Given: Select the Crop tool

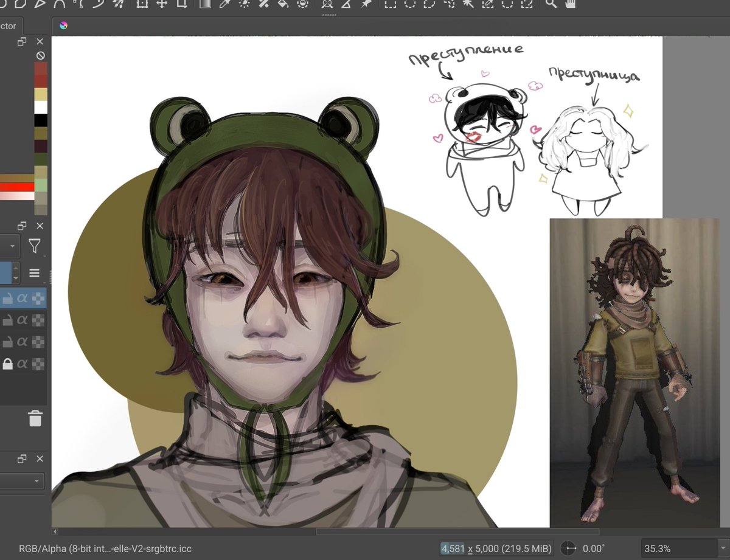Looking at the screenshot, I should (x=181, y=4).
